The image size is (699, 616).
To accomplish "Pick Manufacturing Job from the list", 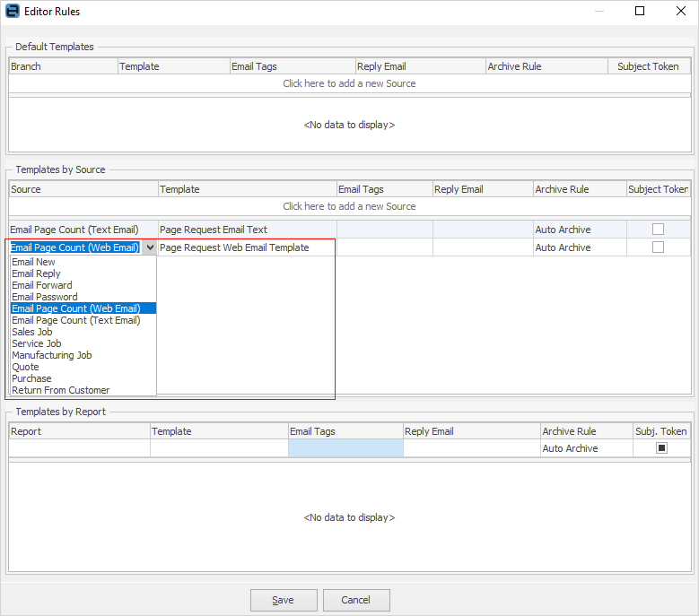I will point(52,355).
